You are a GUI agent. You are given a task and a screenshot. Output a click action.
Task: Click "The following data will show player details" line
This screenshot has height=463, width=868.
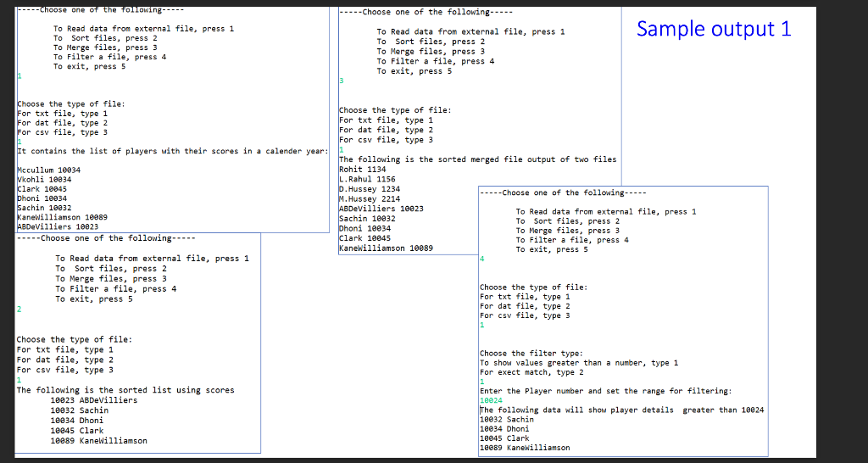(621, 410)
